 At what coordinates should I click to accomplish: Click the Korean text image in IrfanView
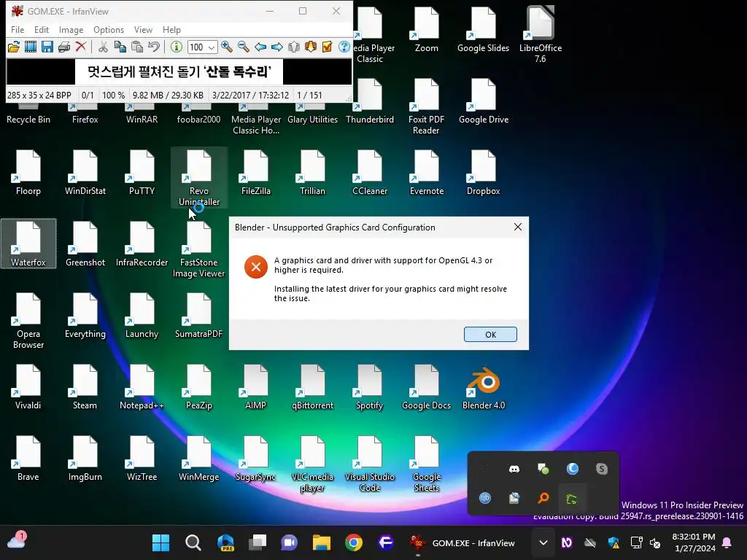coord(179,72)
